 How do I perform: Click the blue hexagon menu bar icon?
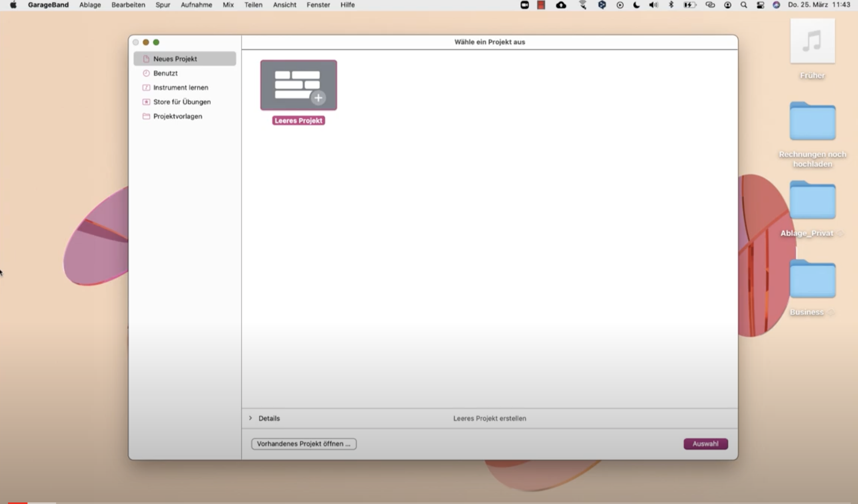click(602, 5)
